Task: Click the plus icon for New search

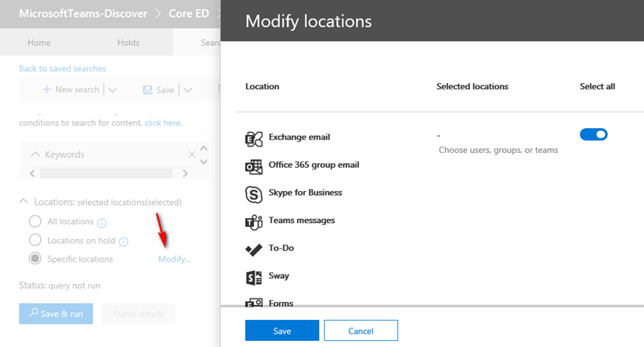Action: click(47, 89)
